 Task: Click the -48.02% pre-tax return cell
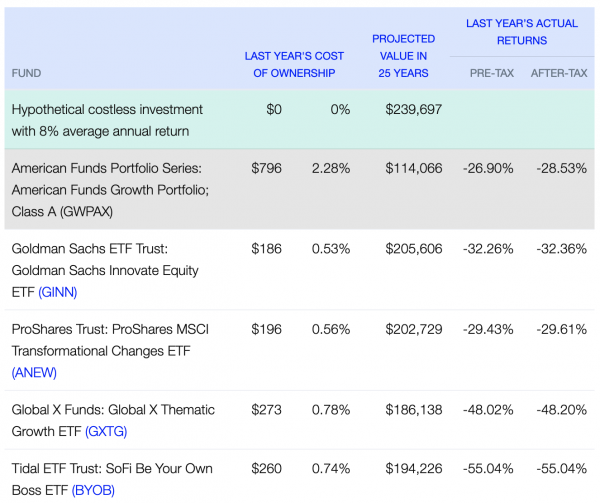tap(488, 410)
